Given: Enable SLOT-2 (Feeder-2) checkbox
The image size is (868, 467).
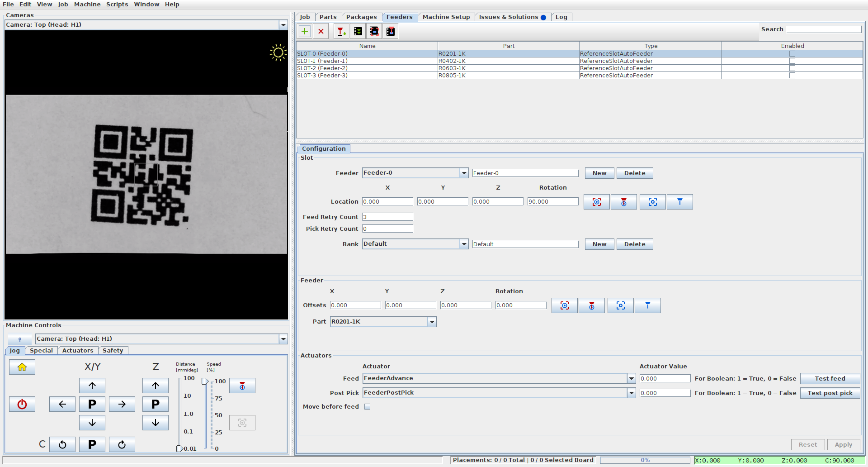Looking at the screenshot, I should coord(792,68).
